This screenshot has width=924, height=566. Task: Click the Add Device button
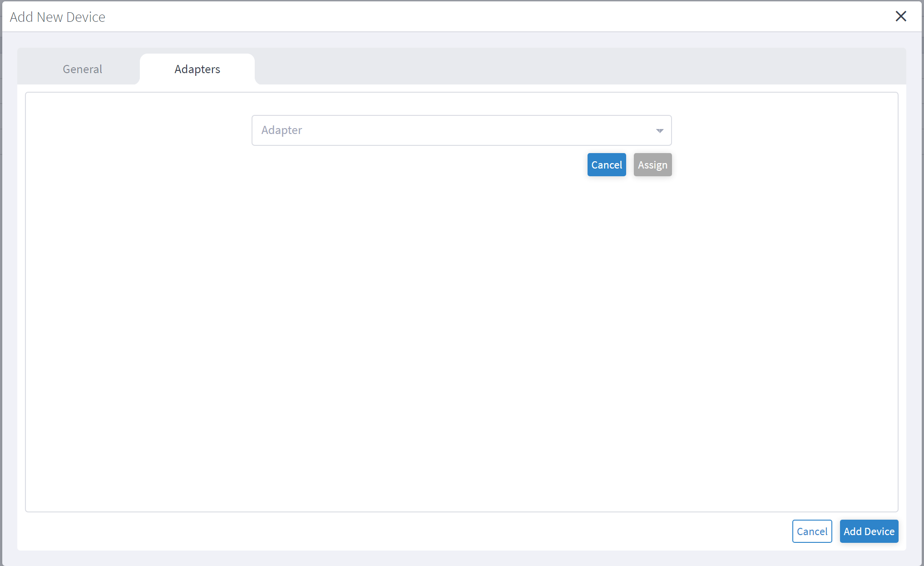point(869,531)
